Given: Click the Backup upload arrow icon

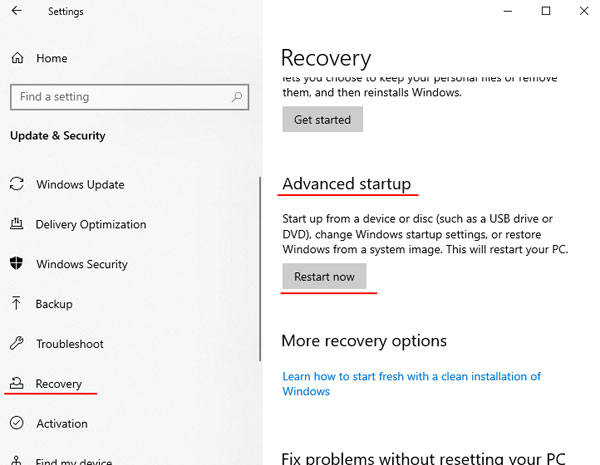Looking at the screenshot, I should point(16,303).
